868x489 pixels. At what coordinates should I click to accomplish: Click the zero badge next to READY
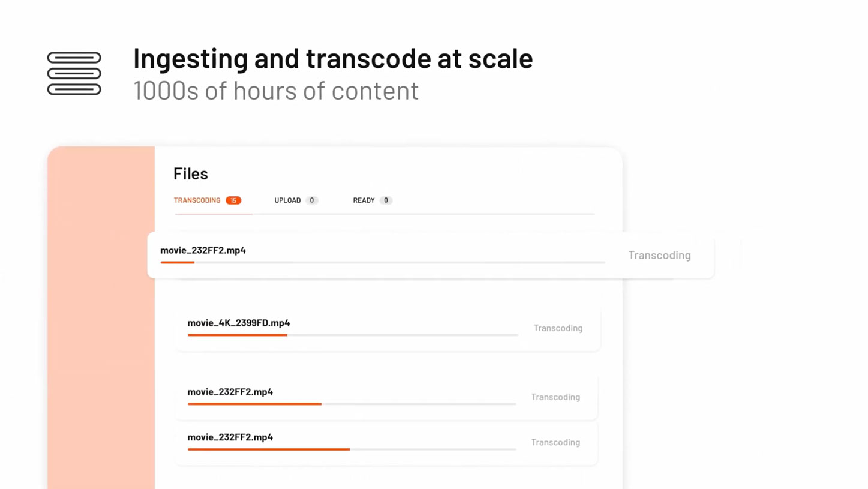point(386,200)
